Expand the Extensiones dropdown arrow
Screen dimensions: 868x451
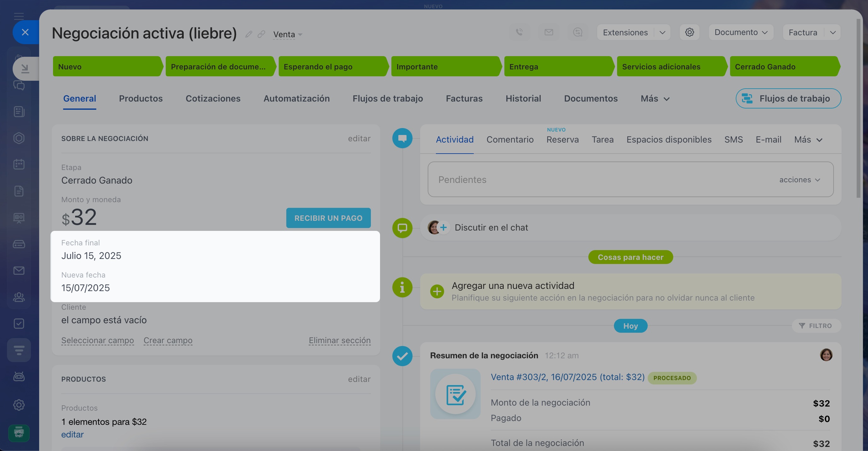point(662,32)
